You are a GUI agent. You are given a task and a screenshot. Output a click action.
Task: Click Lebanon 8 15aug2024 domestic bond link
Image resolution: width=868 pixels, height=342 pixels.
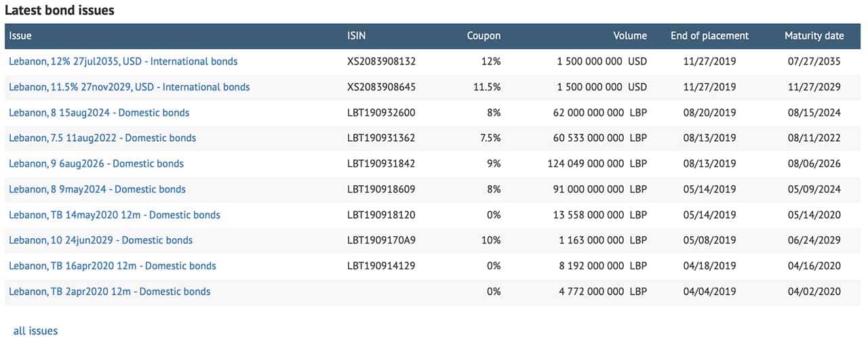[99, 113]
